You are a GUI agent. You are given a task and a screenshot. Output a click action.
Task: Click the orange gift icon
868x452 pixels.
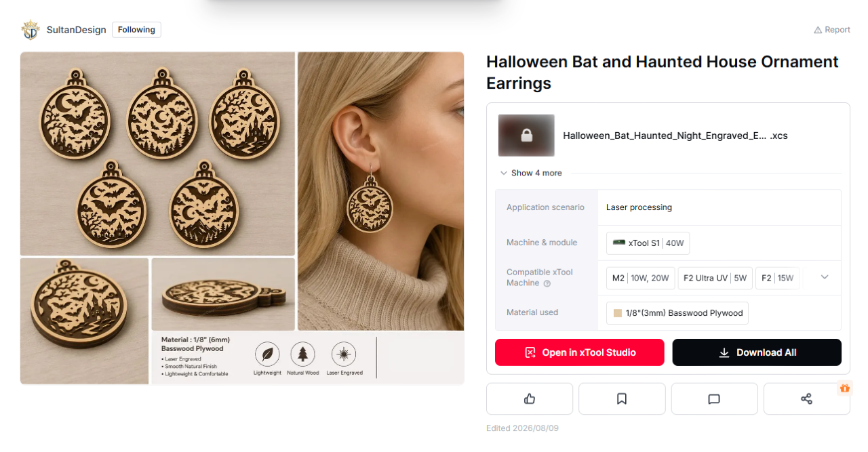coord(845,388)
